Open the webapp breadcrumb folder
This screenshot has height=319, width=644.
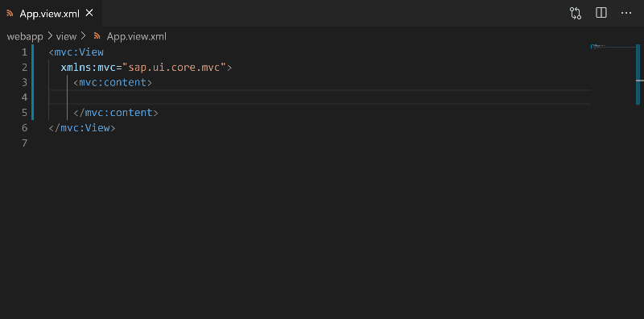click(x=25, y=36)
